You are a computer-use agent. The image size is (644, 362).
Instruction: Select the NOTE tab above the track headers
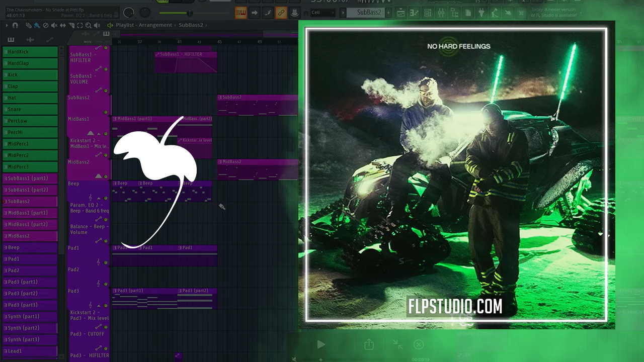click(88, 42)
